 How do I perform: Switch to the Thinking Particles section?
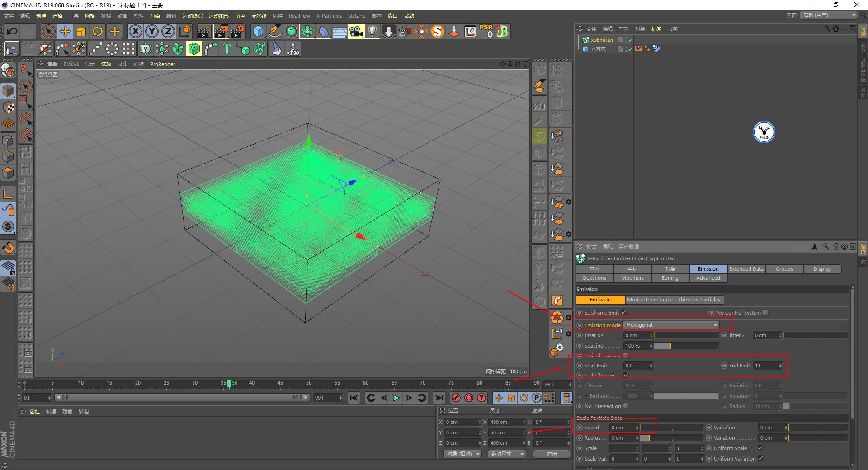(x=699, y=299)
